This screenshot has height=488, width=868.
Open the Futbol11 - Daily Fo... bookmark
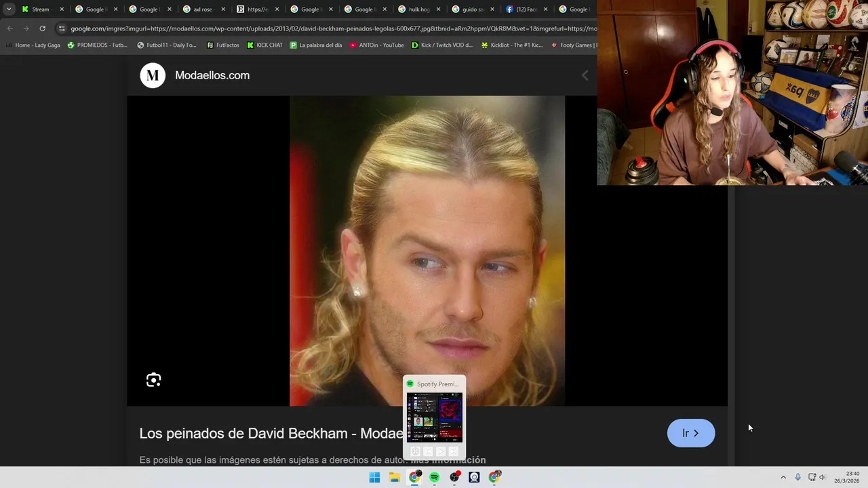pyautogui.click(x=167, y=45)
